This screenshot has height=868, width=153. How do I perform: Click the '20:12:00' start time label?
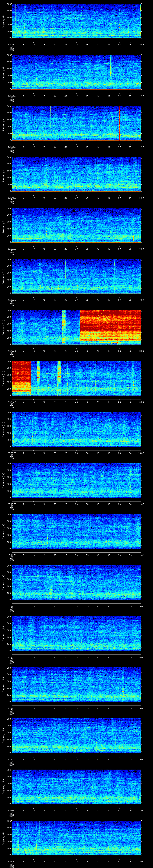[12, 606]
